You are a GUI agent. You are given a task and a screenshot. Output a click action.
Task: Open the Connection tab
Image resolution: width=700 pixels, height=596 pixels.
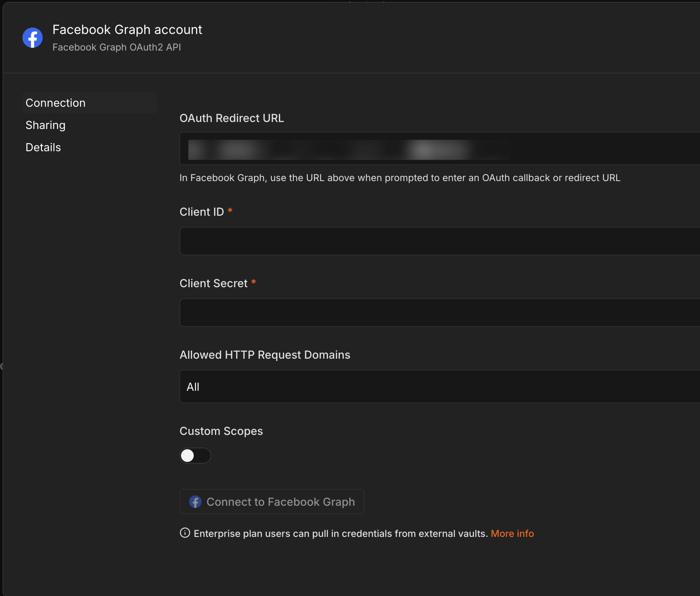90,103
